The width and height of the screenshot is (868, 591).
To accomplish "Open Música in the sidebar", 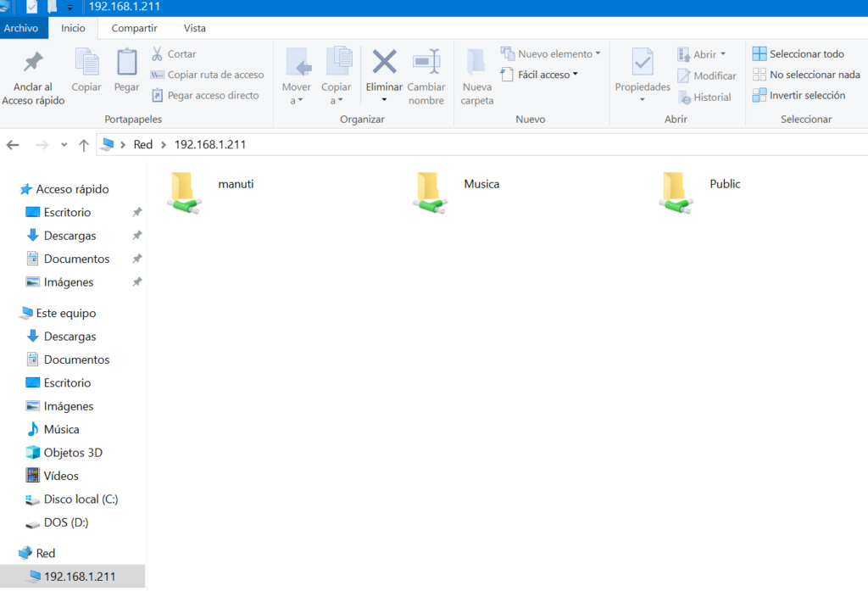I will (x=53, y=429).
